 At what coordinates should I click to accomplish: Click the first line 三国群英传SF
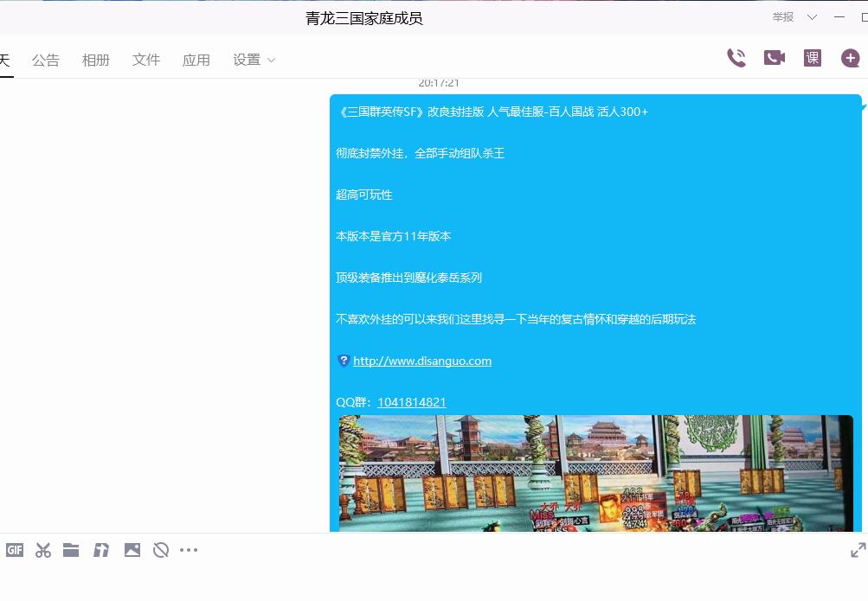(x=492, y=112)
